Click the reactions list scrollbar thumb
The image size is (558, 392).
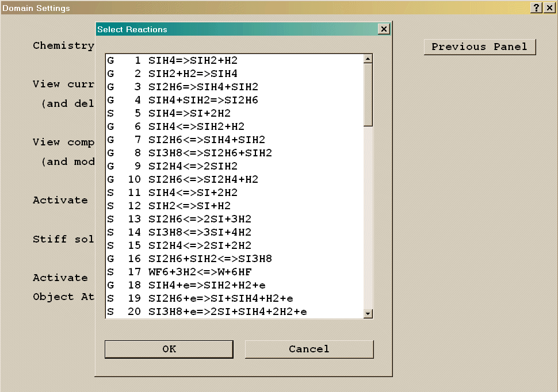pyautogui.click(x=368, y=94)
